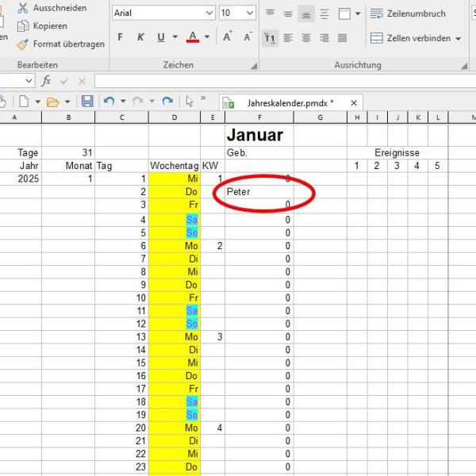Click the red font color A swatch
Viewport: 476px width, 476px height.
click(192, 37)
